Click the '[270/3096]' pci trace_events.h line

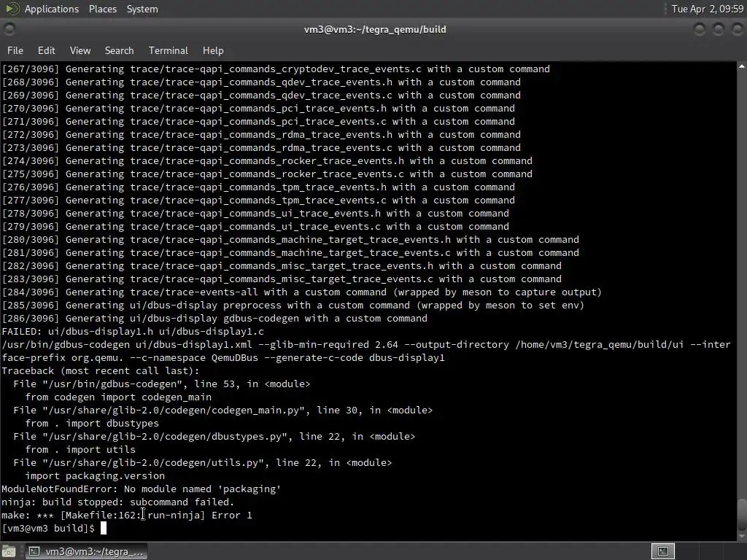[x=258, y=109]
